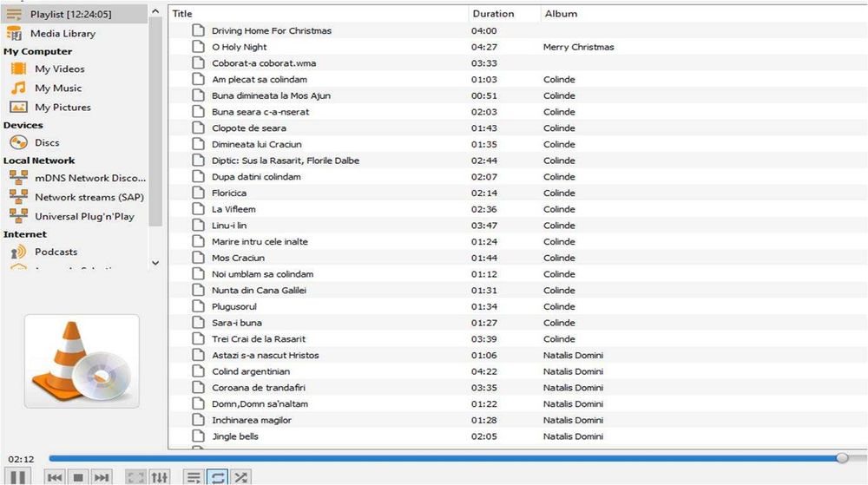
Task: Toggle random shuffle mode
Action: click(x=241, y=477)
